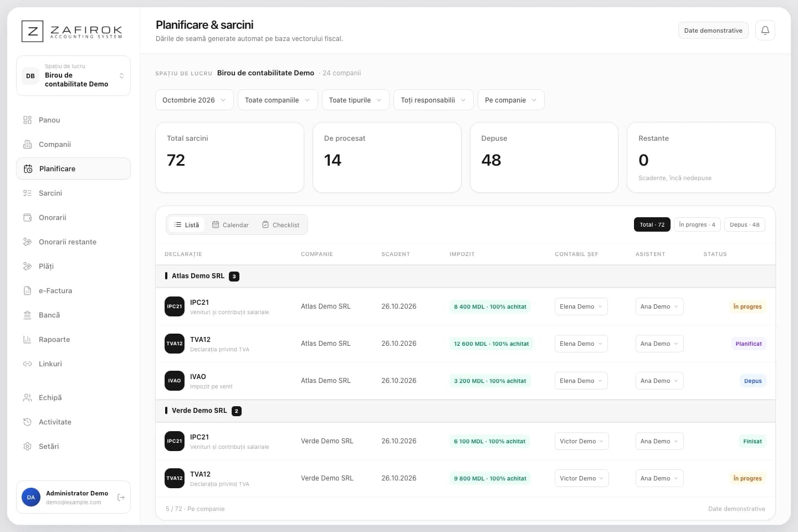This screenshot has width=798, height=532.
Task: Open Rapoarte in the sidebar
Action: coord(73,339)
